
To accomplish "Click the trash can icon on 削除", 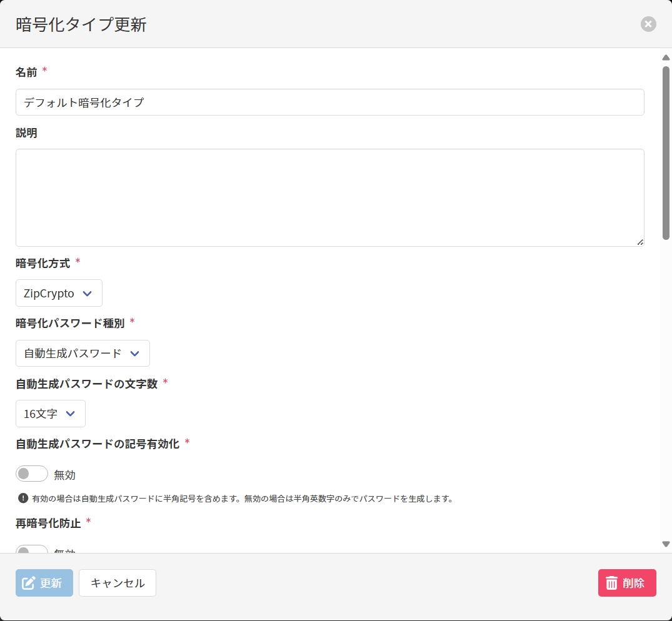I will [611, 583].
